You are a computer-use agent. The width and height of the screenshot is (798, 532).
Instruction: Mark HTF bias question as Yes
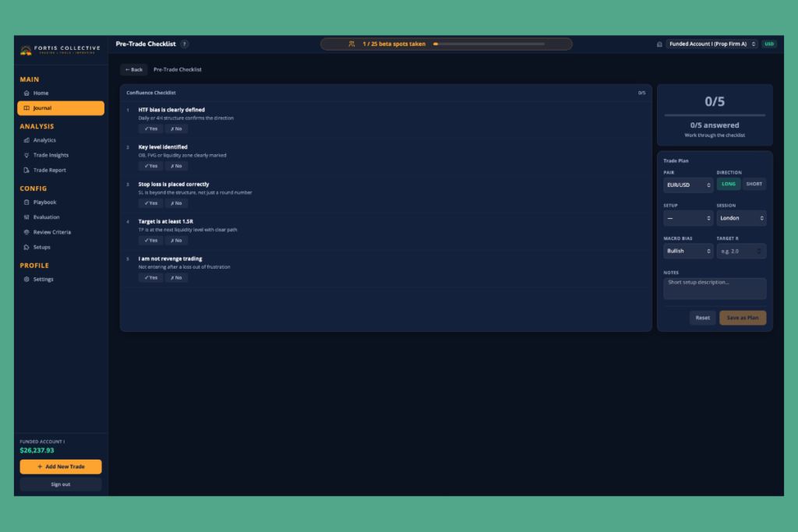coord(150,129)
